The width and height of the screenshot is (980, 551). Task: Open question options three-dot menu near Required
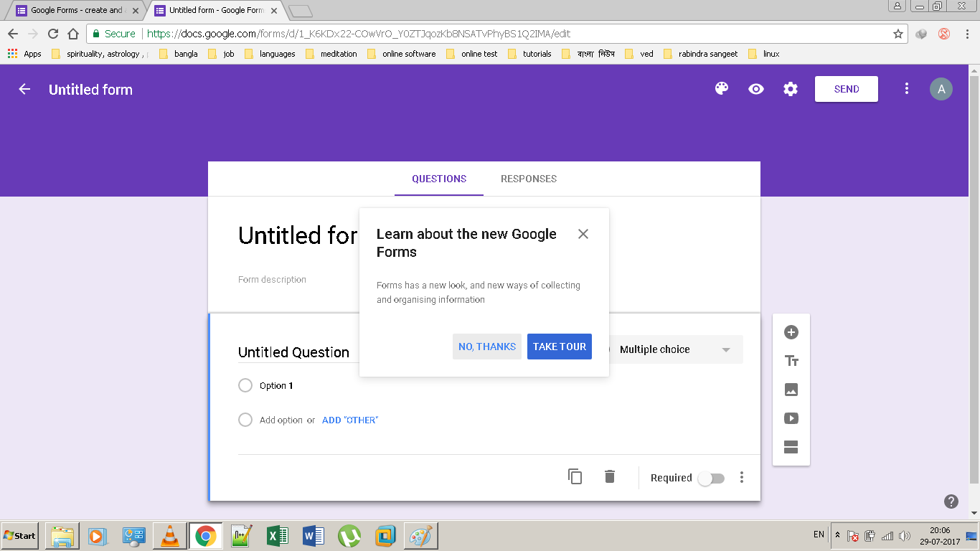tap(742, 478)
